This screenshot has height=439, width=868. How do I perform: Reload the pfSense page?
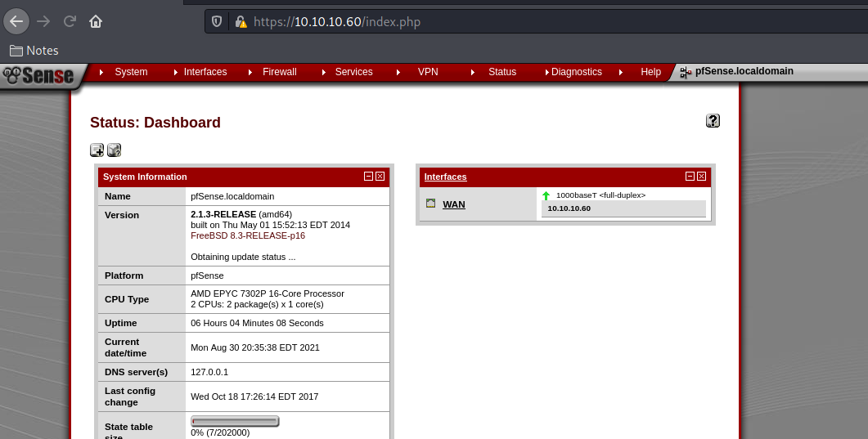pyautogui.click(x=70, y=21)
